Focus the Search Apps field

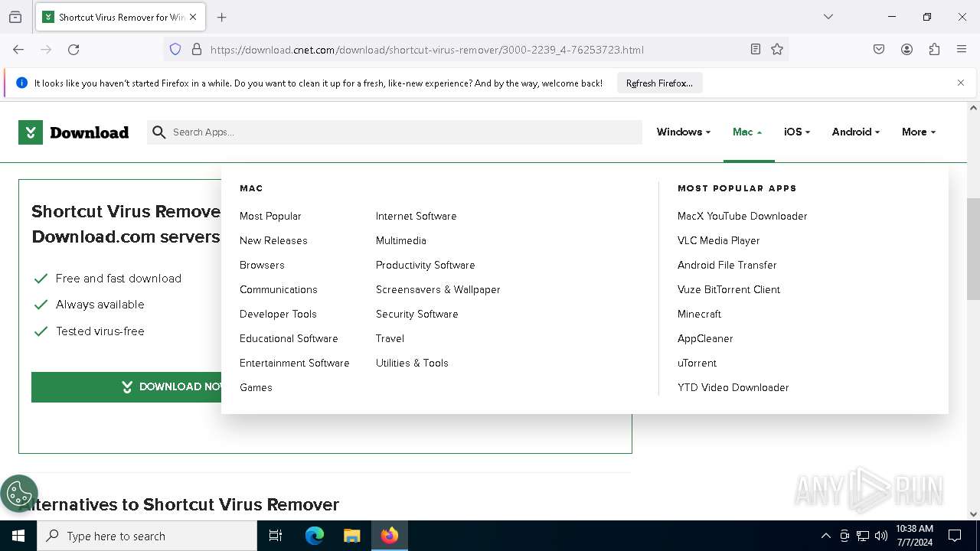point(394,132)
